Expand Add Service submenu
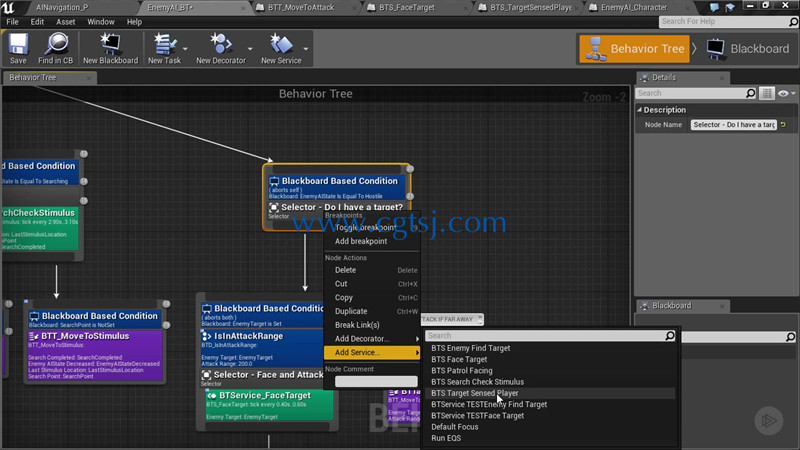Viewport: 800px width, 450px height. (371, 353)
